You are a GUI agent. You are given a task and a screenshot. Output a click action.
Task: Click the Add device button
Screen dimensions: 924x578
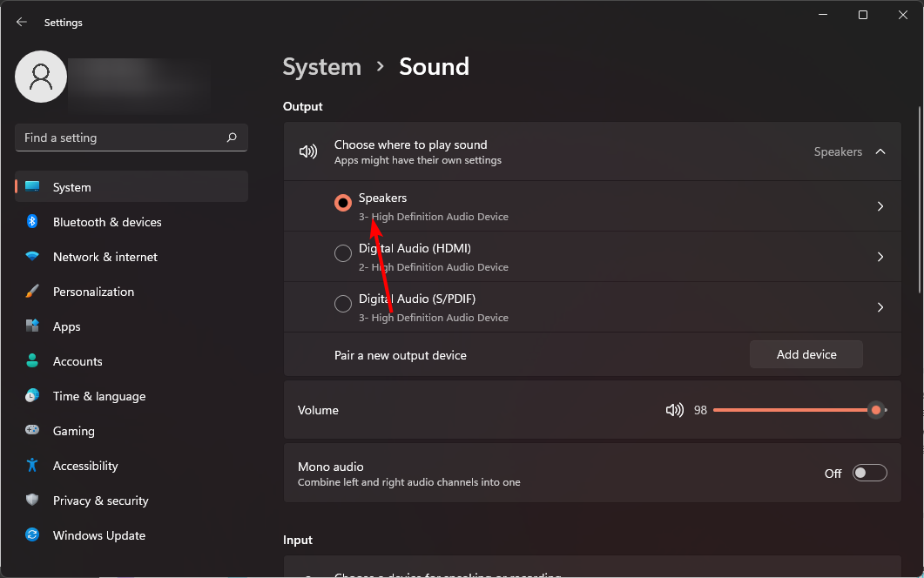tap(806, 354)
